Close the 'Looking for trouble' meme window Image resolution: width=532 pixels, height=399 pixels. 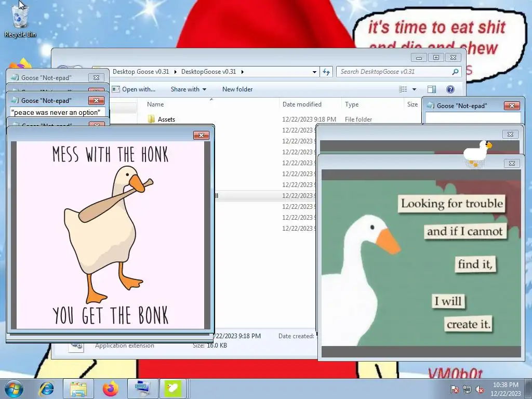tap(512, 163)
